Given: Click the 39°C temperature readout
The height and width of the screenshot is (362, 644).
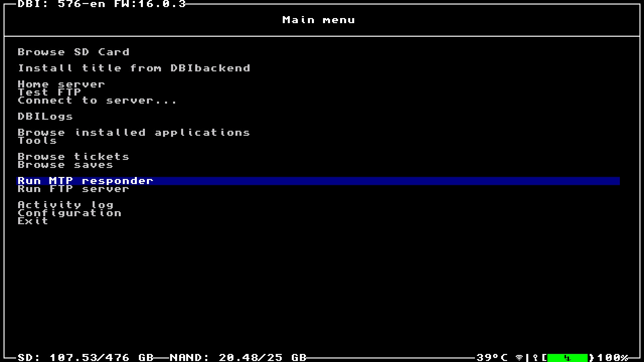Looking at the screenshot, I should tap(492, 357).
